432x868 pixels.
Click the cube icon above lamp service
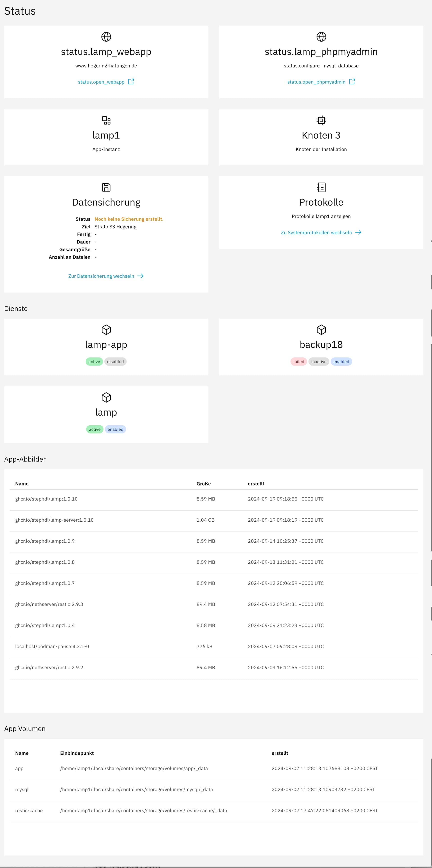(106, 397)
